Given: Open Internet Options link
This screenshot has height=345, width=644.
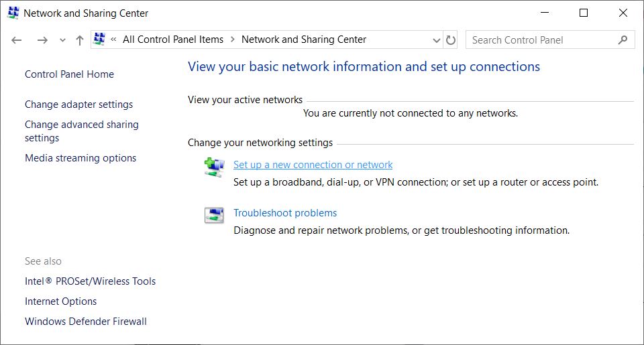Looking at the screenshot, I should point(60,301).
